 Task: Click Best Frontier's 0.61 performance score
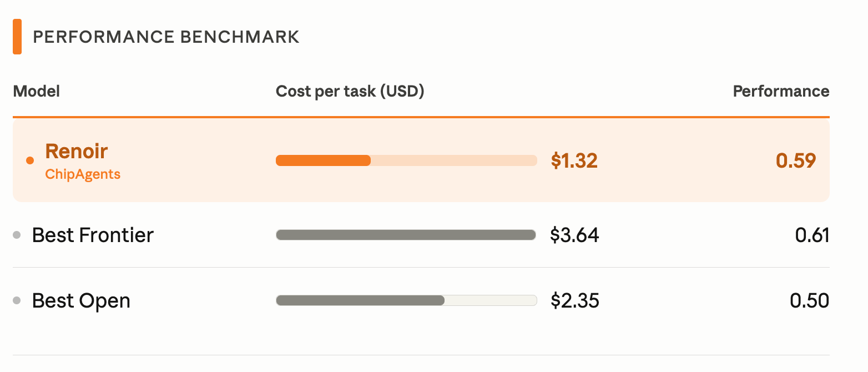point(813,235)
